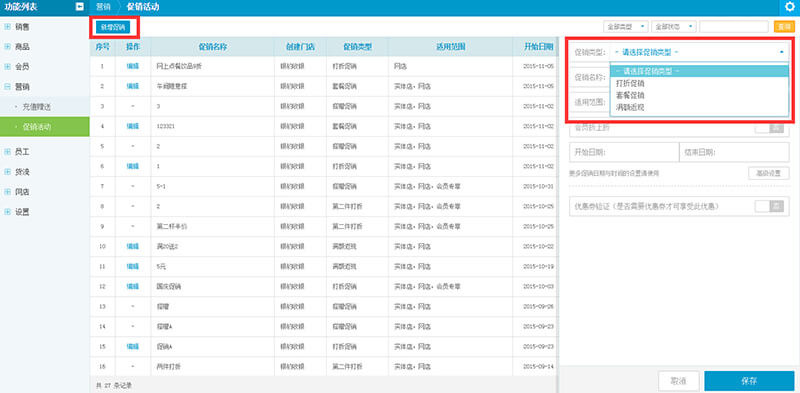
Task: Select the 两件打折 promotion name cell
Action: tap(212, 366)
